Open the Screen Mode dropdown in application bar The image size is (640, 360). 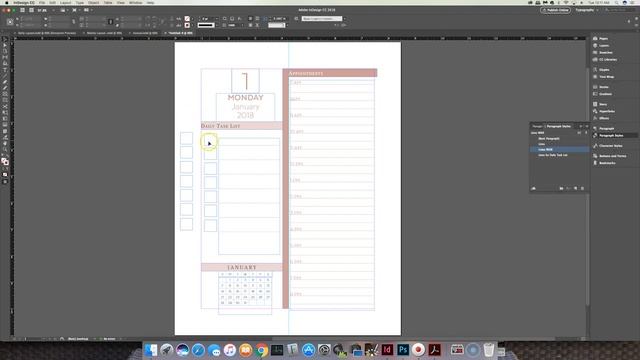click(76, 10)
